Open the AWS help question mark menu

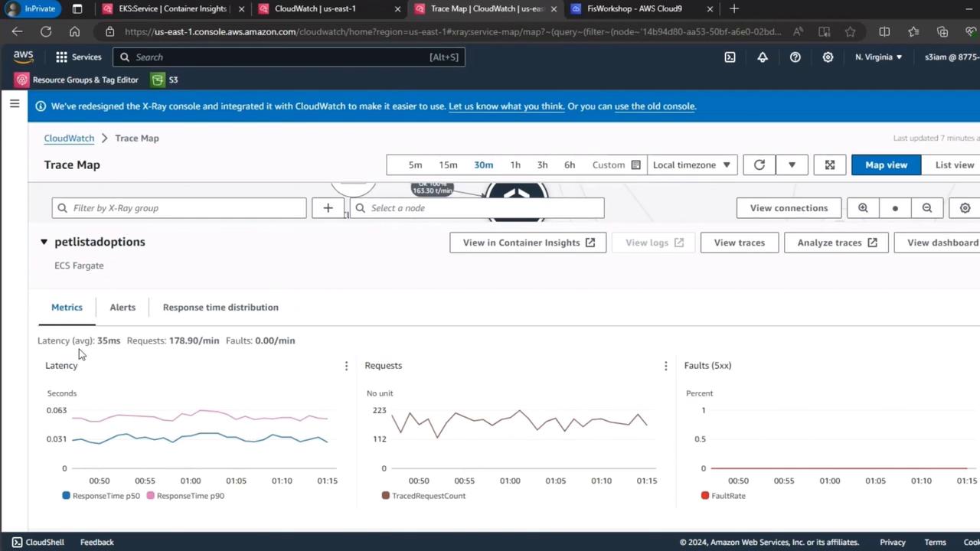[x=795, y=57]
